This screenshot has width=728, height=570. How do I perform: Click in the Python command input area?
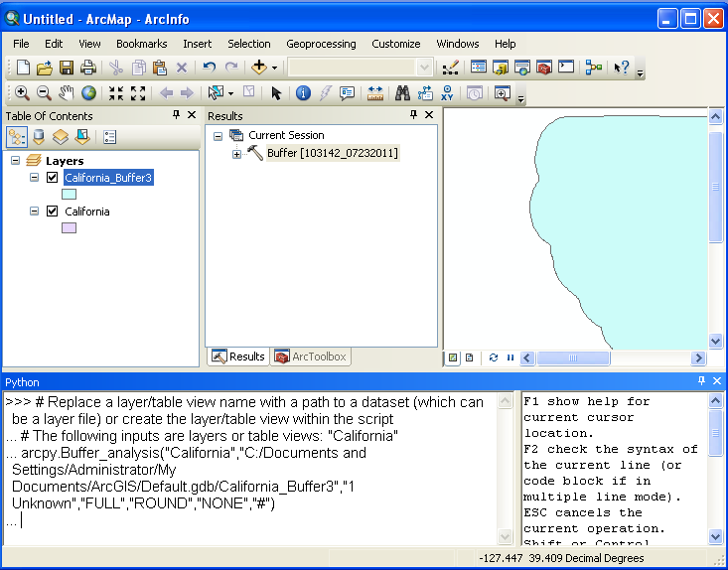tap(258, 520)
